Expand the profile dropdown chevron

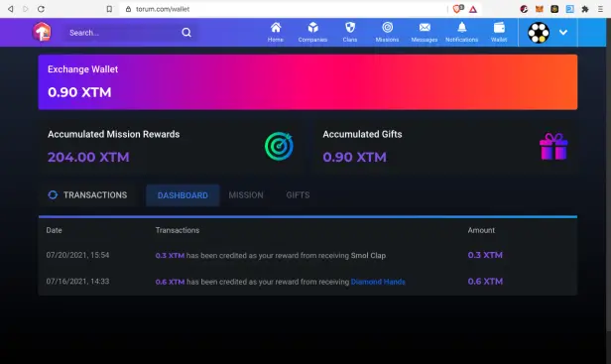[x=563, y=33]
